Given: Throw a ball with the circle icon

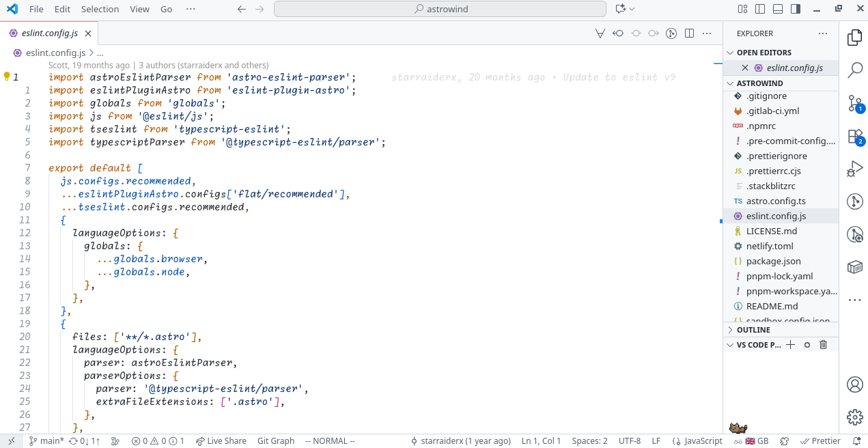Looking at the screenshot, I should coord(807,345).
